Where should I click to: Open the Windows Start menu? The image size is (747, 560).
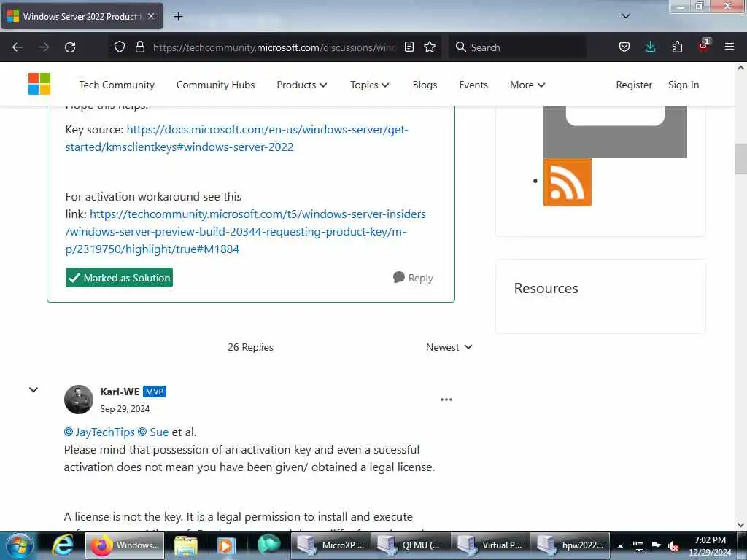tap(20, 545)
